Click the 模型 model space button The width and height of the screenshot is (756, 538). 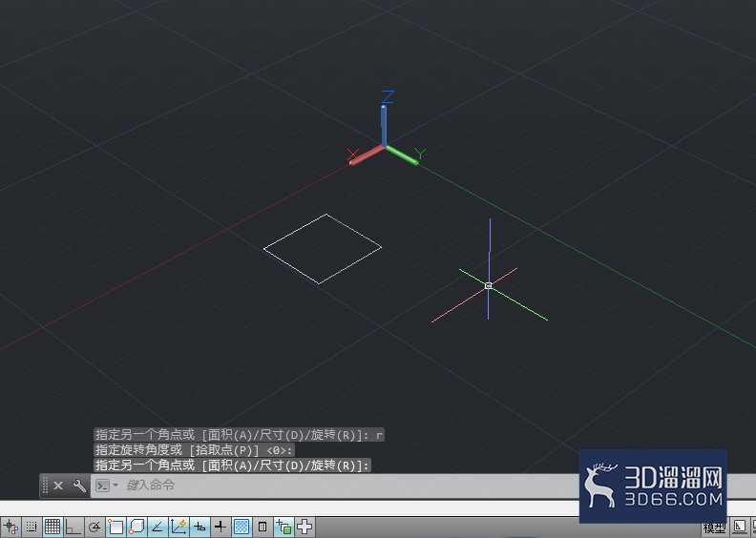point(714,528)
